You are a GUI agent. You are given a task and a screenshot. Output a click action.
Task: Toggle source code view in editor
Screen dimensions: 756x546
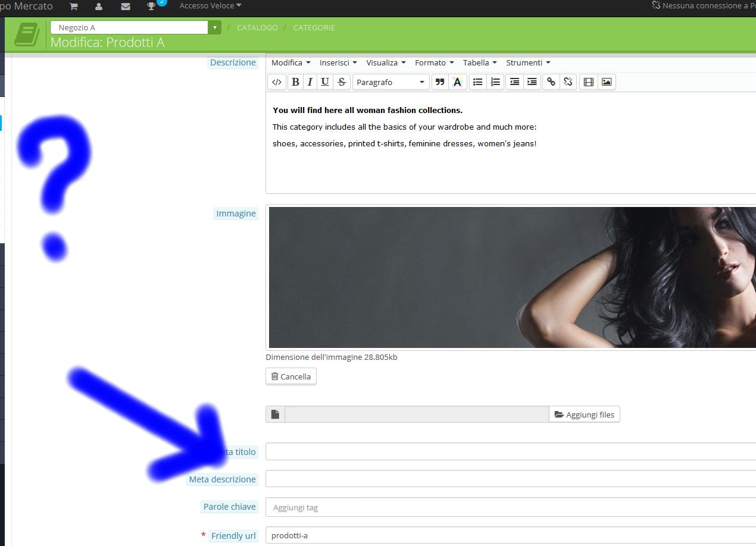[277, 82]
